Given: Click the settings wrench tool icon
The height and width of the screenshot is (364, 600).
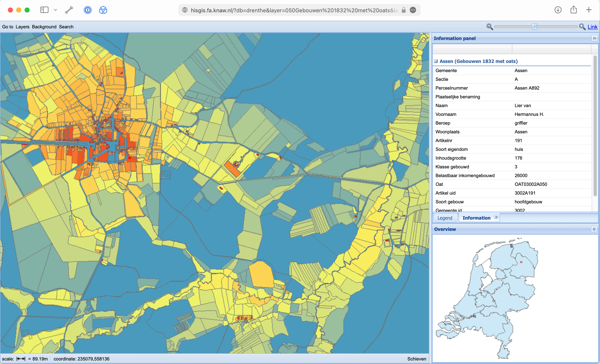Looking at the screenshot, I should point(68,9).
